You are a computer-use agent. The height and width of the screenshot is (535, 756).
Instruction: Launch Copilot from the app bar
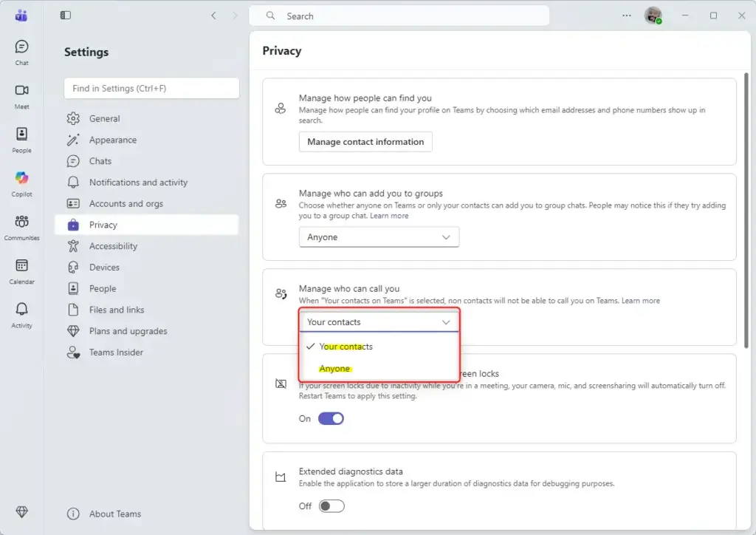pos(21,184)
